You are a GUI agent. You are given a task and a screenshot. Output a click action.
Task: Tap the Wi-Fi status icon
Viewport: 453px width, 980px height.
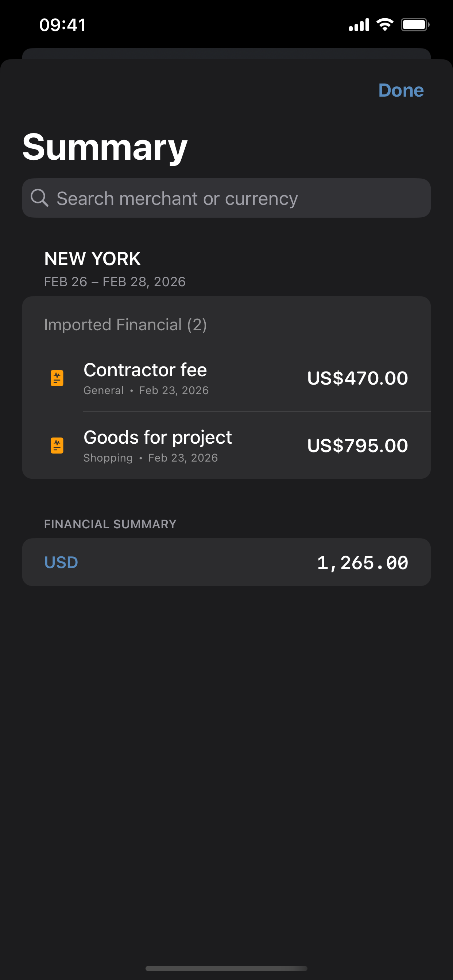385,25
